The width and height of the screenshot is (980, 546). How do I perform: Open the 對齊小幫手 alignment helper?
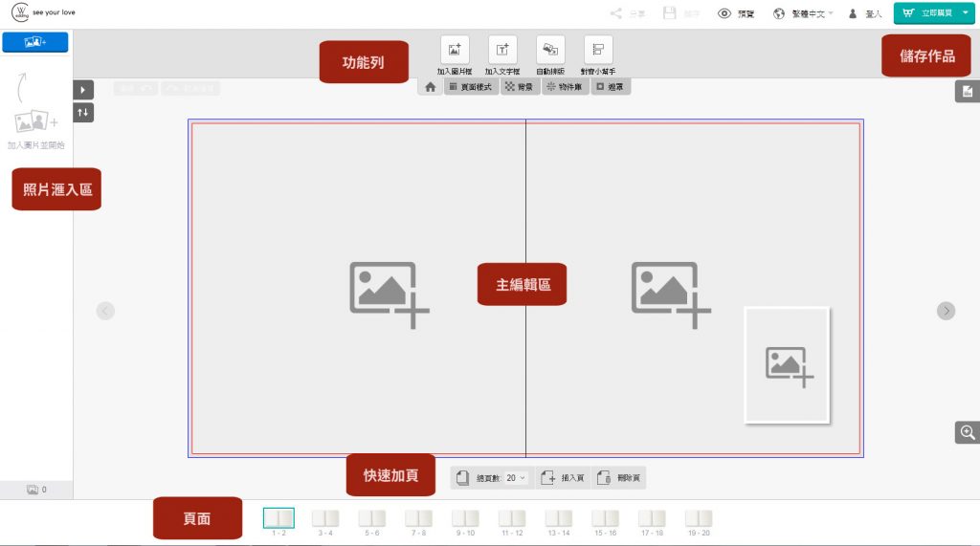coord(598,50)
